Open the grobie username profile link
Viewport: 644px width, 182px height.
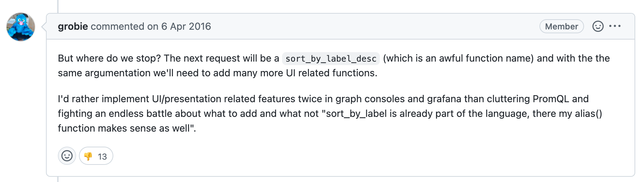pos(73,27)
